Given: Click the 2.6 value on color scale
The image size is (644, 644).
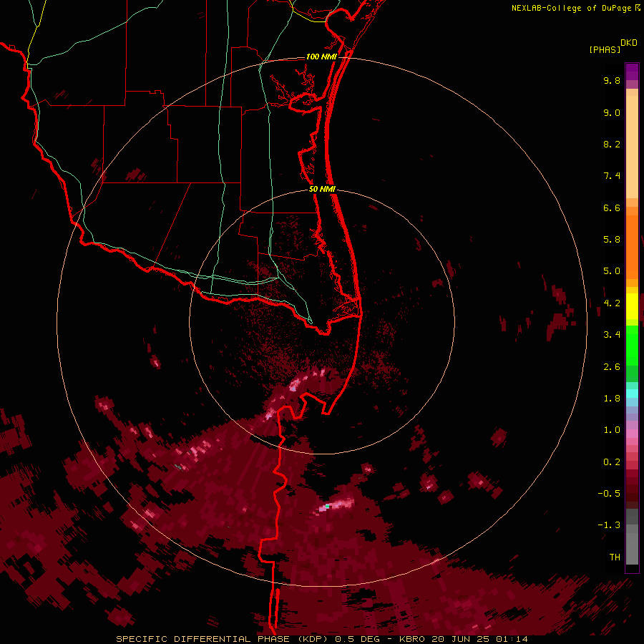Looking at the screenshot, I should pyautogui.click(x=612, y=367).
